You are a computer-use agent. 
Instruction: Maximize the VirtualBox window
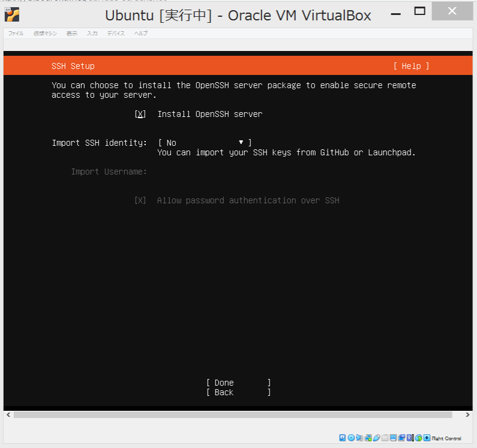tap(420, 11)
